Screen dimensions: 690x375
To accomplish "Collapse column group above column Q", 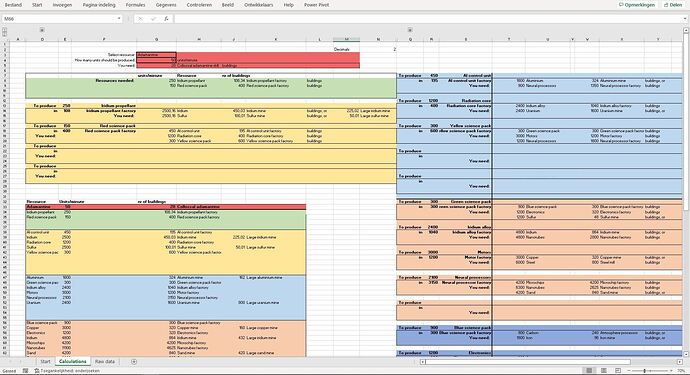I will [410, 30].
